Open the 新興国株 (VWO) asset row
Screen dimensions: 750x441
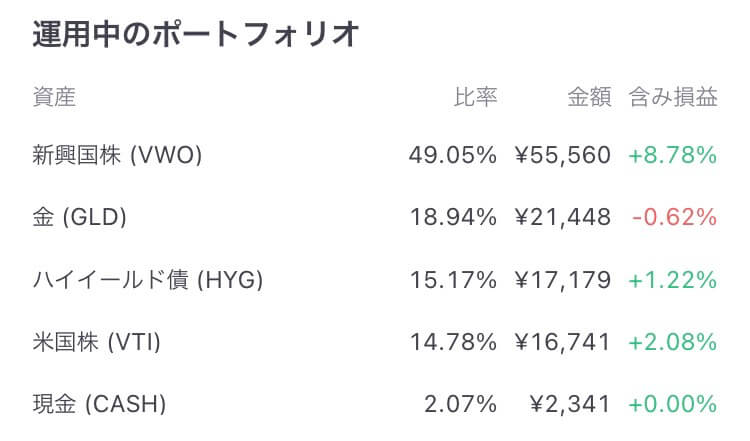coord(375,155)
